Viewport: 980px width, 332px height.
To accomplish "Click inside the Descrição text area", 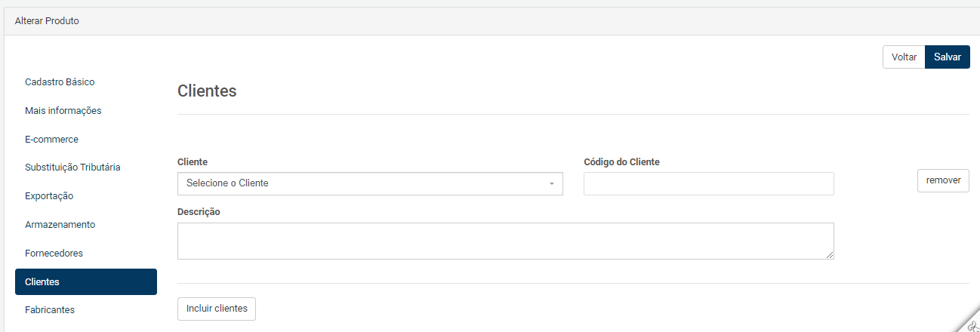I will pyautogui.click(x=506, y=241).
